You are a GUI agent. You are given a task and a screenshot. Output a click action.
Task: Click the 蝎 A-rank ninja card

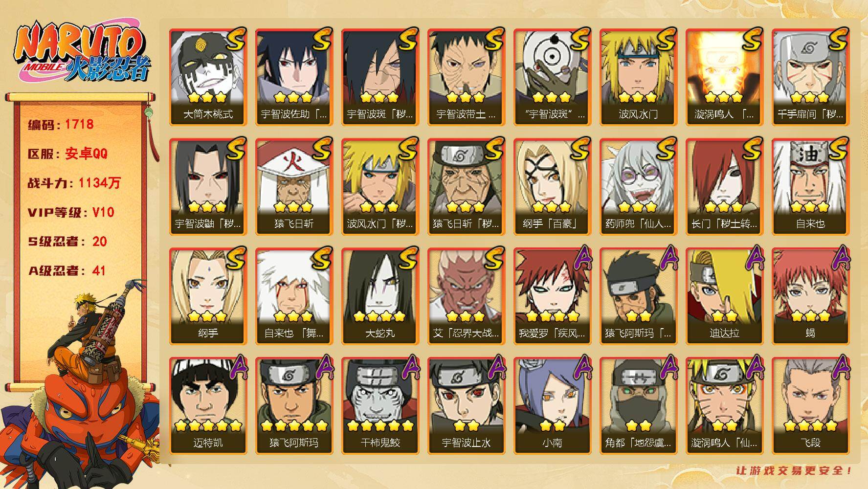click(810, 296)
